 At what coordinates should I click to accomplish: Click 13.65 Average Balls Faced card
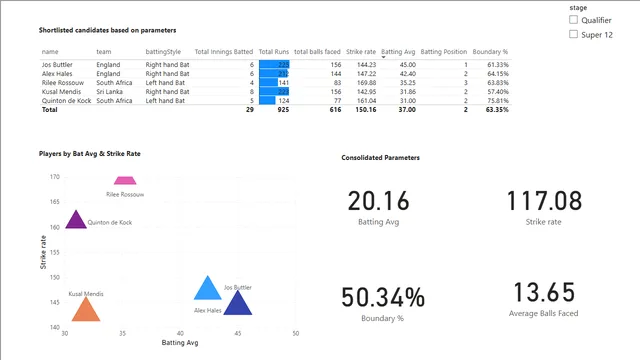pos(544,299)
